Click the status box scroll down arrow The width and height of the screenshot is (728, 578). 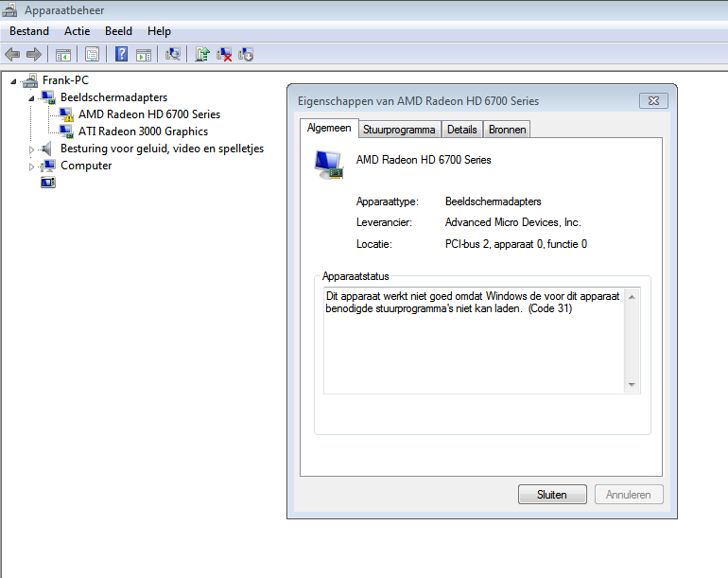click(x=632, y=385)
